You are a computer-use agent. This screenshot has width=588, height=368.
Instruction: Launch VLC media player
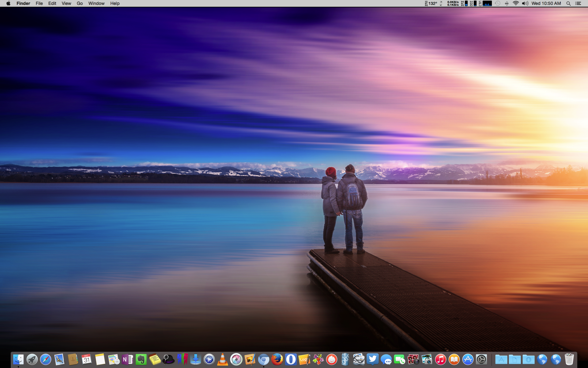[x=222, y=359]
